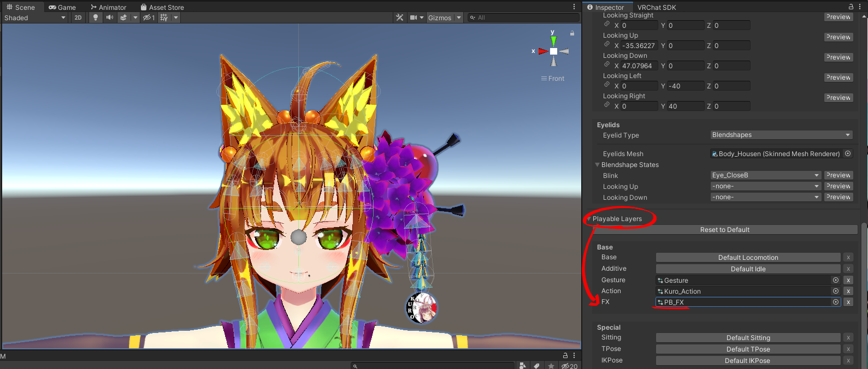Screen dimensions: 868x369
Task: Open the component editor tools icon
Action: (x=400, y=17)
